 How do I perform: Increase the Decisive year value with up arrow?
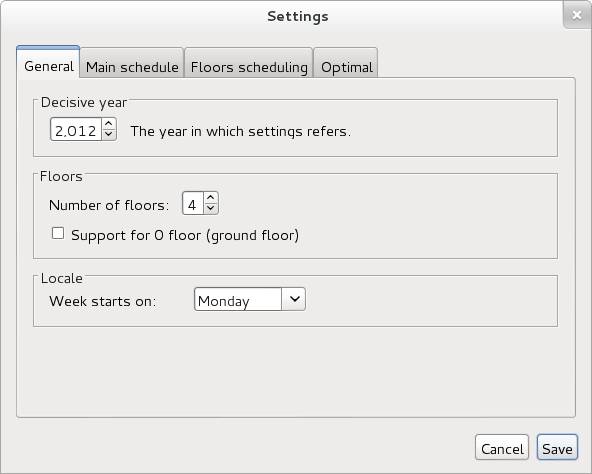tap(109, 124)
